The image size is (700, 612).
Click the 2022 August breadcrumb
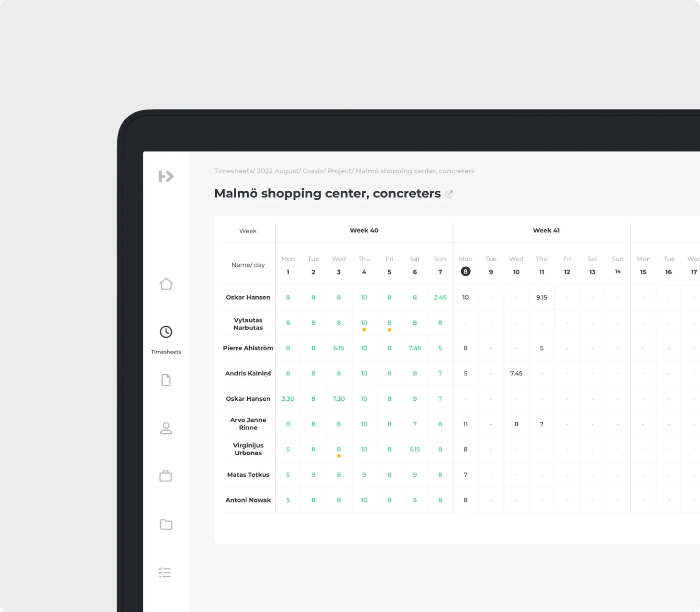click(x=277, y=171)
